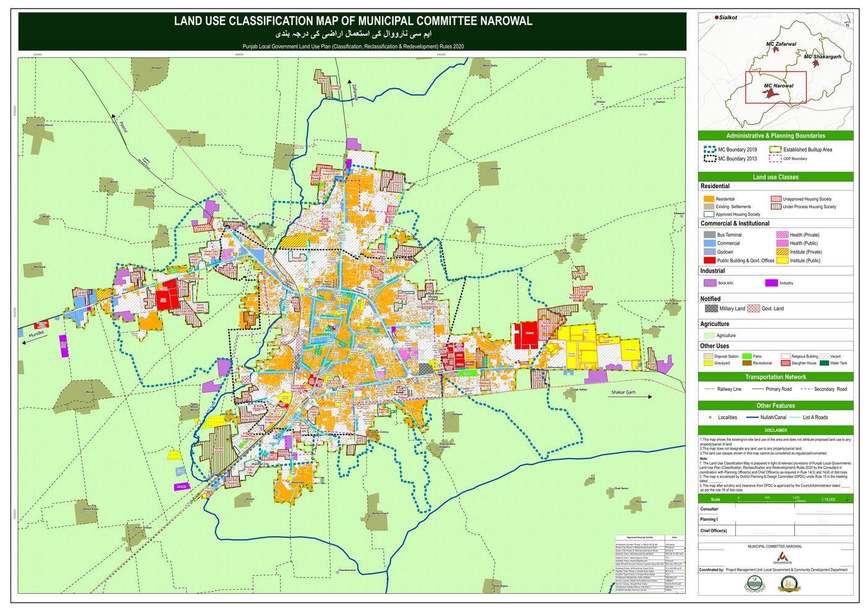Click the Localities dot symbol
This screenshot has height=613, width=868.
tap(709, 418)
